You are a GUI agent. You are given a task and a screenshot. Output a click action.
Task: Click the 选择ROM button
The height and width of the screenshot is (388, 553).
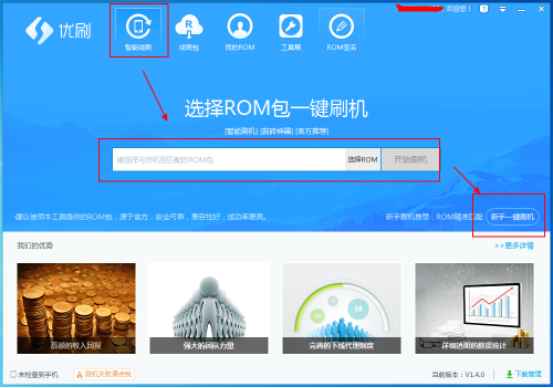click(x=363, y=160)
